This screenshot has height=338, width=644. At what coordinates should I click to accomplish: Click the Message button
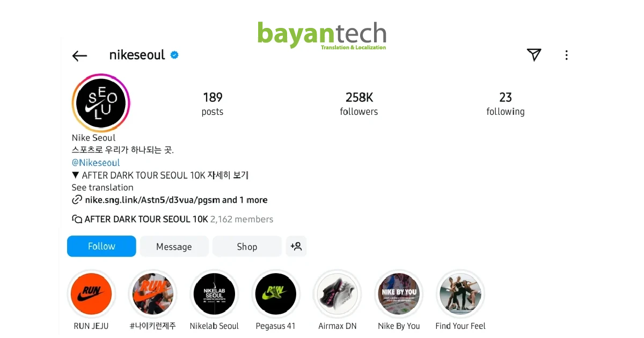click(174, 246)
